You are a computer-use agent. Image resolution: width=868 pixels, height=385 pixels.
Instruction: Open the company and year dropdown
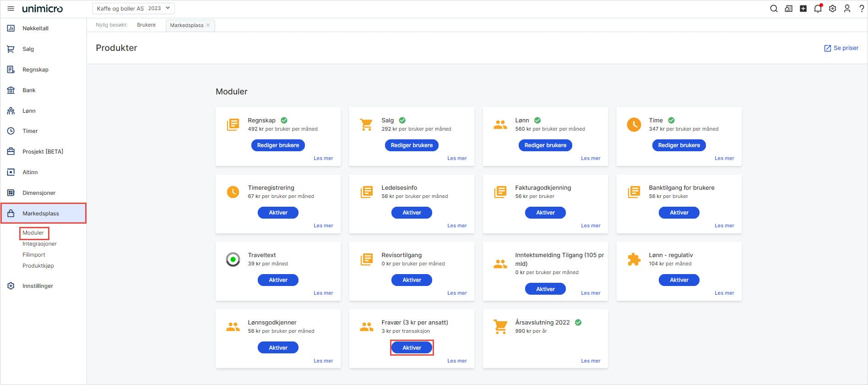(133, 8)
